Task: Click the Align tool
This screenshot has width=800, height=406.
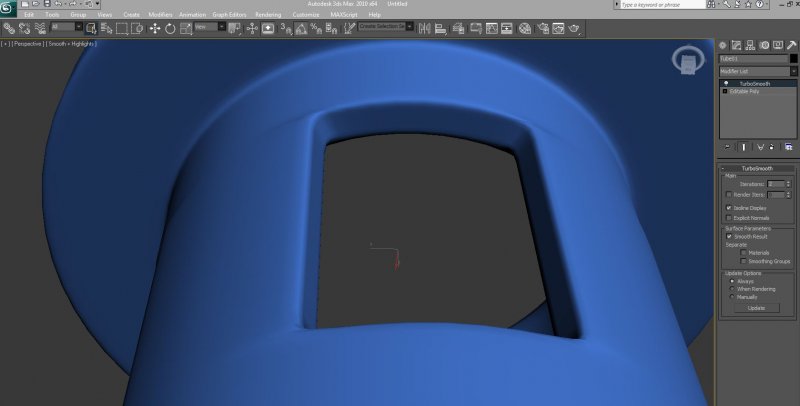Action: [440, 29]
